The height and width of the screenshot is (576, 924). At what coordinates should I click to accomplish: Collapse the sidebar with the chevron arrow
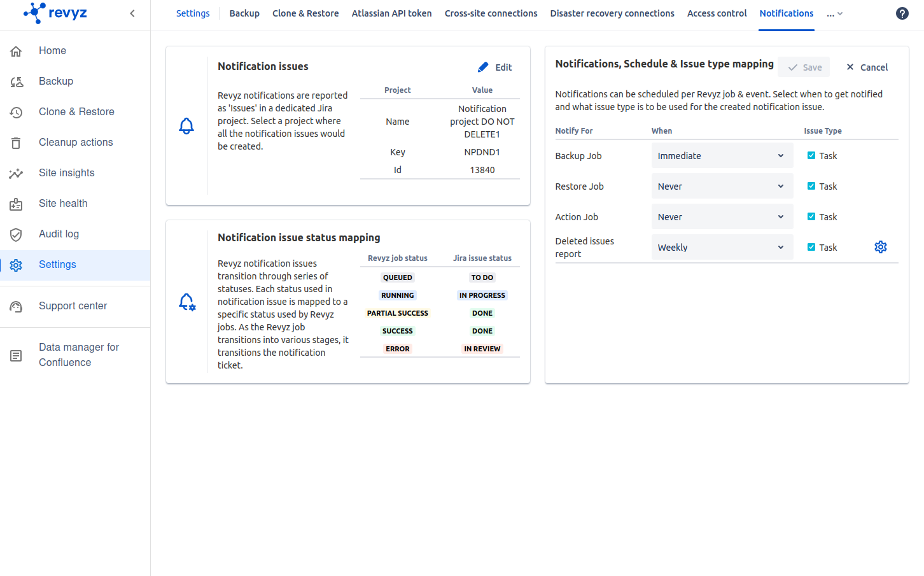[x=132, y=13]
